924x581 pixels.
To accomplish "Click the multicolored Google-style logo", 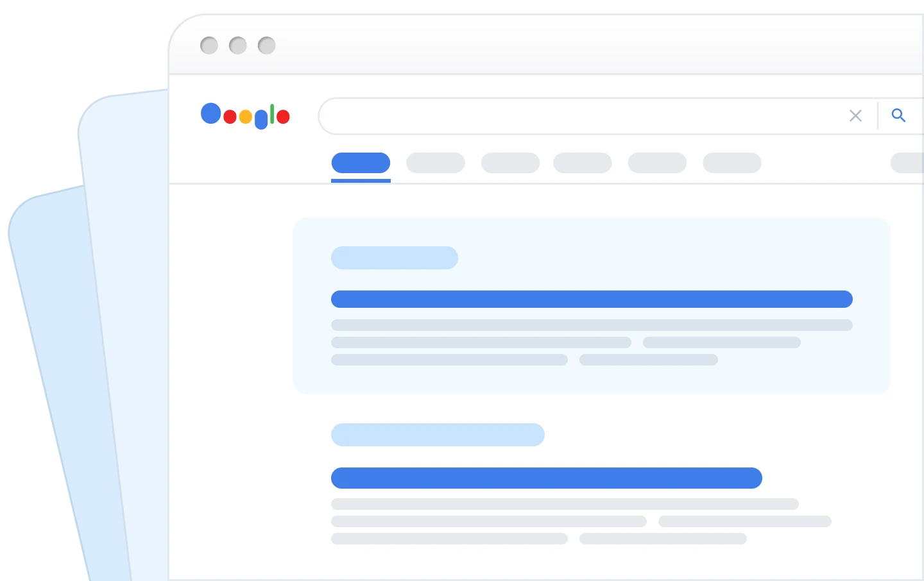I will click(245, 115).
